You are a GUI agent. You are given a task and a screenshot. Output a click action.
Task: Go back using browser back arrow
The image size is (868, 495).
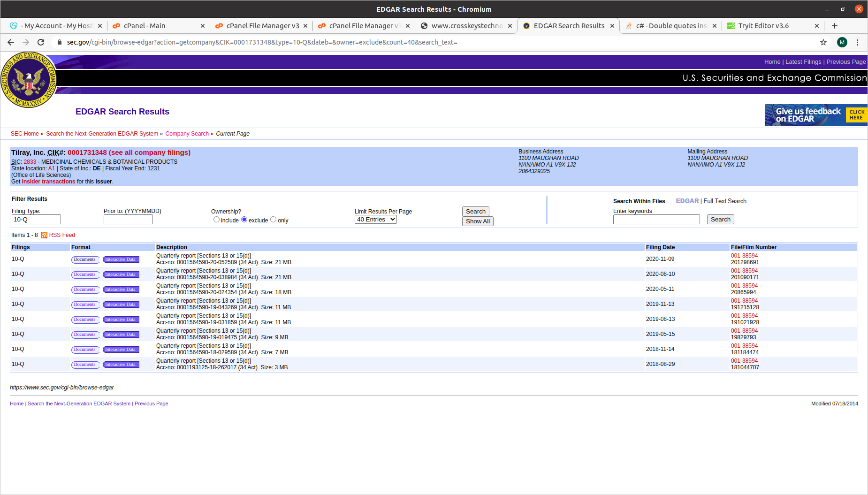pos(11,42)
